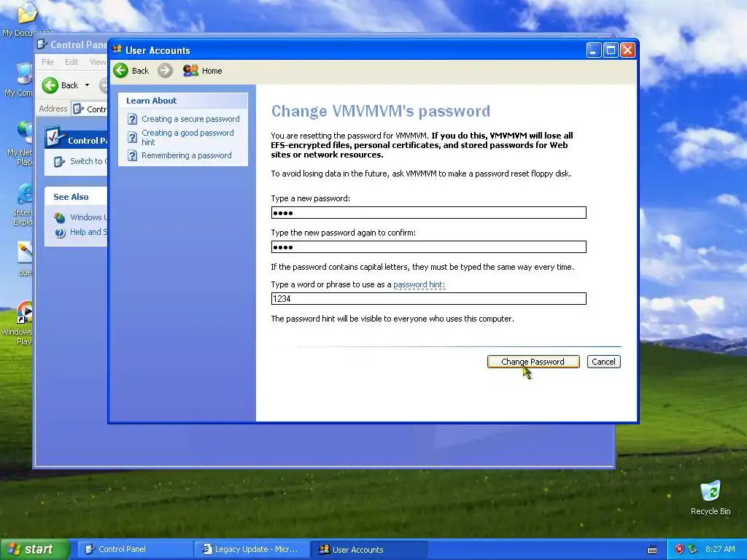Click the green Back arrow in User Accounts
This screenshot has height=560, width=747.
click(121, 71)
